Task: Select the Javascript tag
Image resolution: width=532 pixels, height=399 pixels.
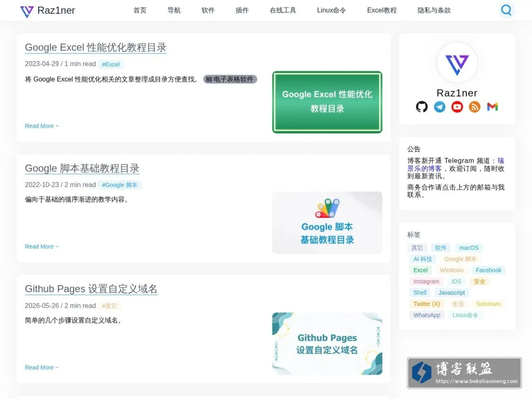Action: coord(452,293)
